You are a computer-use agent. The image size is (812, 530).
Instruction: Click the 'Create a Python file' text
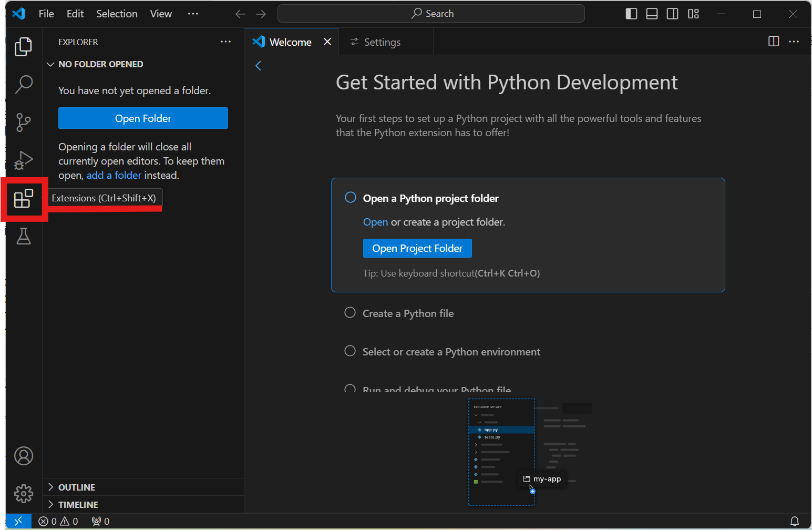[408, 313]
